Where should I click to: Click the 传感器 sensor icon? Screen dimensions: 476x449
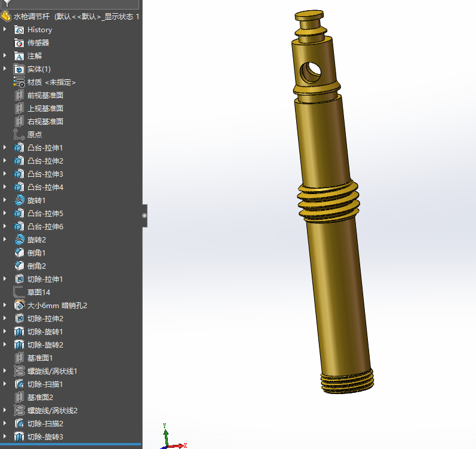[19, 43]
